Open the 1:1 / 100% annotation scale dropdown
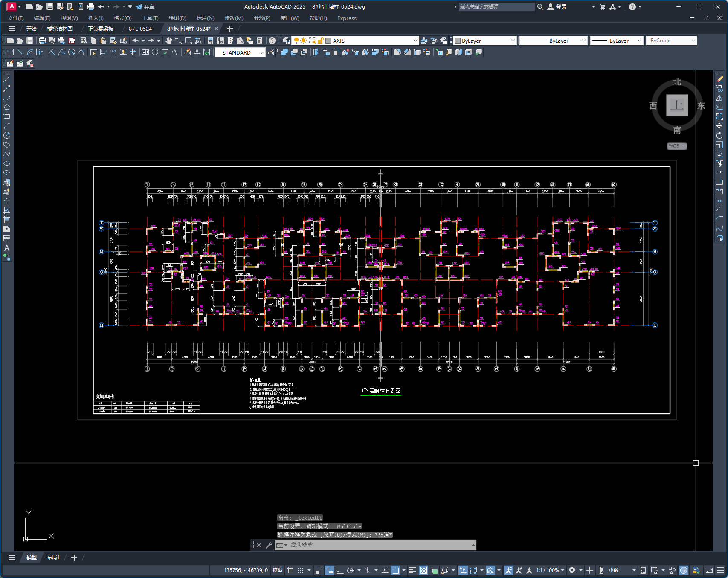Viewport: 728px width, 578px height. [x=551, y=570]
